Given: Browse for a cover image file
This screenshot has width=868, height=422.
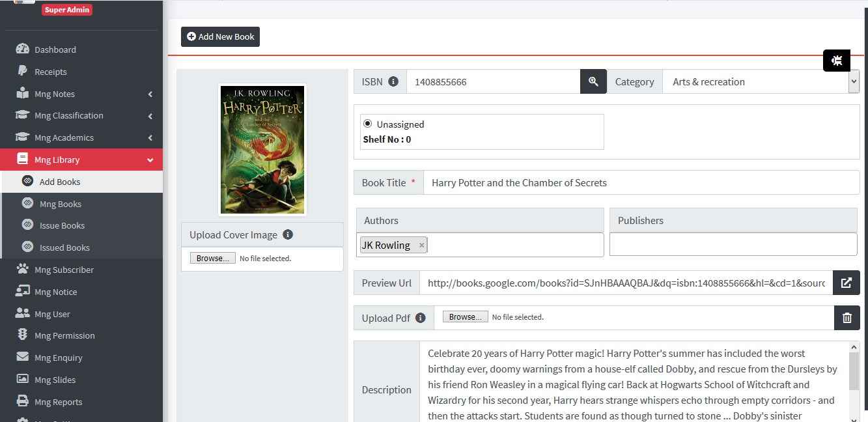Looking at the screenshot, I should point(212,258).
